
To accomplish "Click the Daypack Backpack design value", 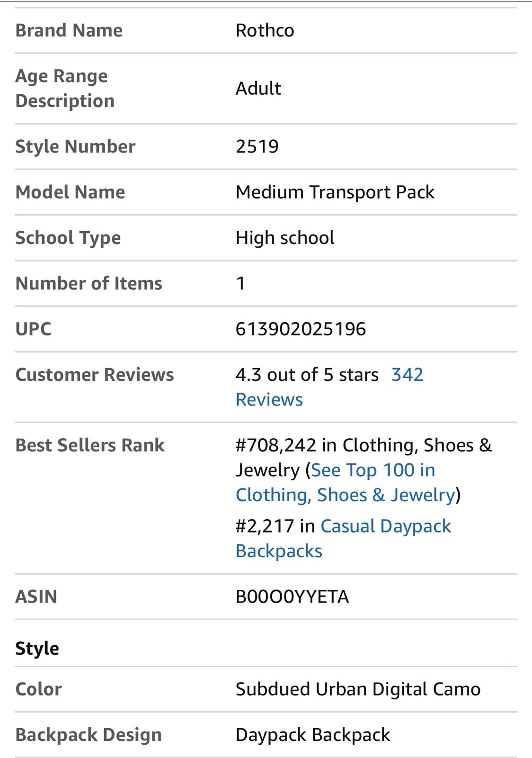I will tap(313, 735).
